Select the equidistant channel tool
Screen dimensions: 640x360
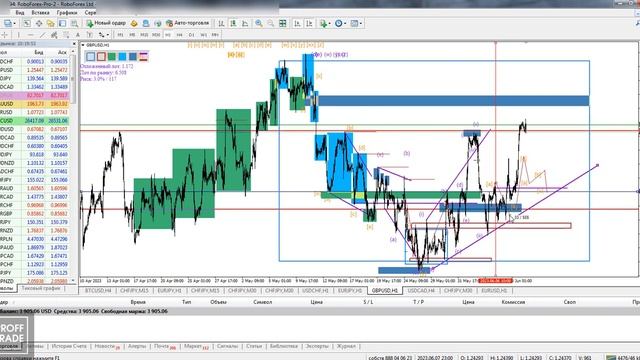coord(54,35)
